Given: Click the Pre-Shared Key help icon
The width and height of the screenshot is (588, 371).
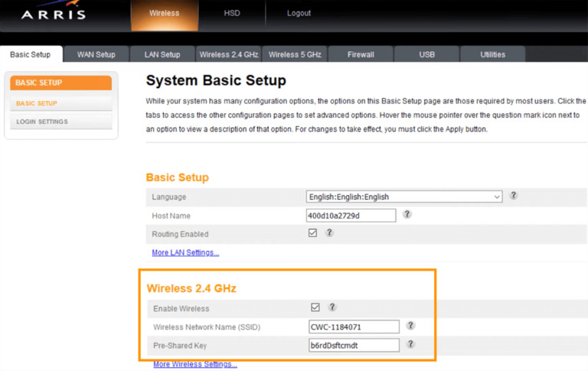Looking at the screenshot, I should 410,344.
